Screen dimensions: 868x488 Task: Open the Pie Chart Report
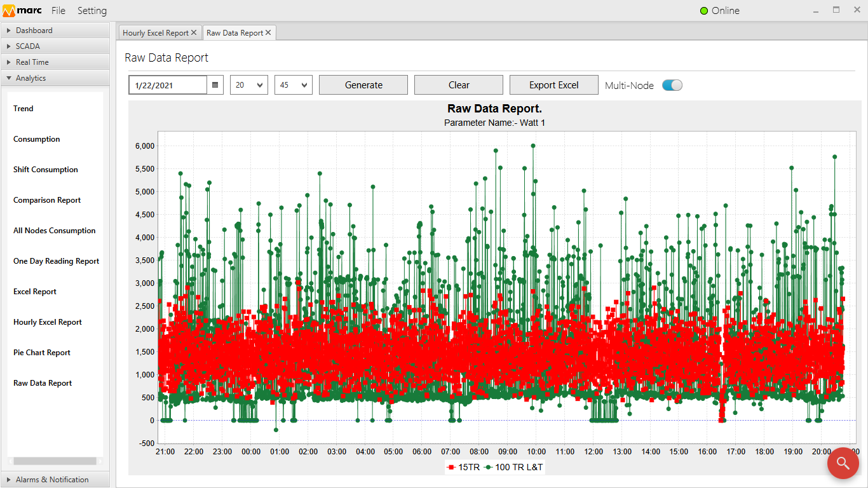click(x=42, y=353)
